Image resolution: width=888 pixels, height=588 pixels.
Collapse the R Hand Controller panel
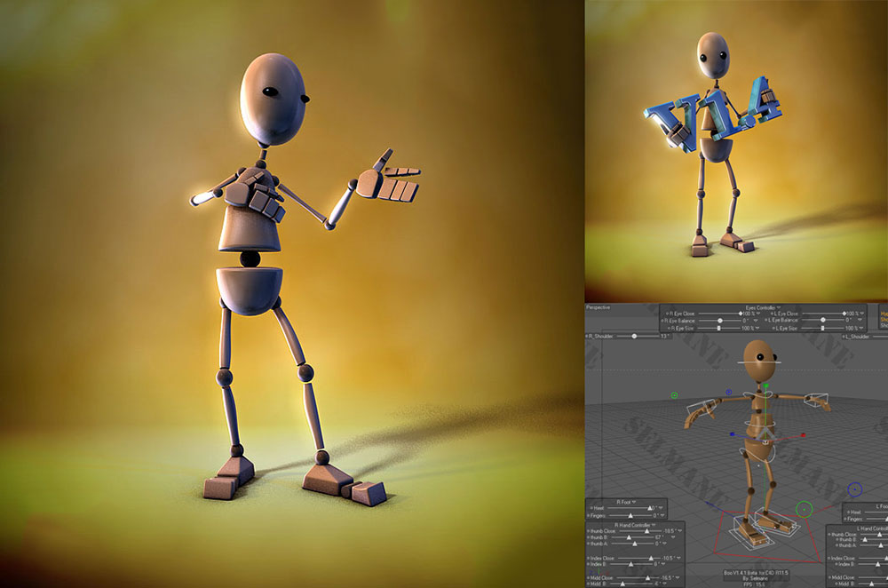coord(654,524)
